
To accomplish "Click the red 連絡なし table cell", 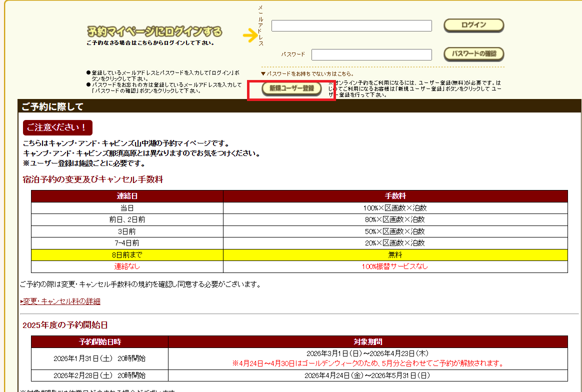I will 127,266.
